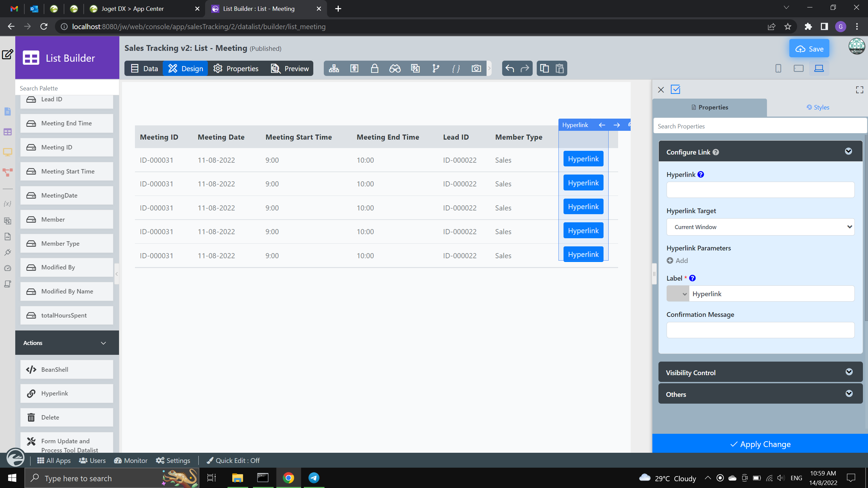Switch to tablet preview view
The image size is (868, 488).
798,68
